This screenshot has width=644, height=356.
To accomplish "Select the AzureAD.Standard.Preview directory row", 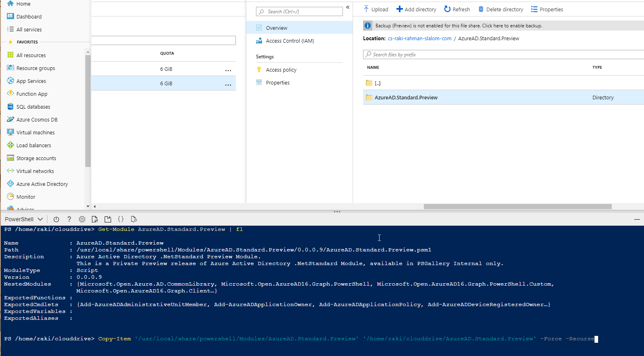I will pos(504,97).
